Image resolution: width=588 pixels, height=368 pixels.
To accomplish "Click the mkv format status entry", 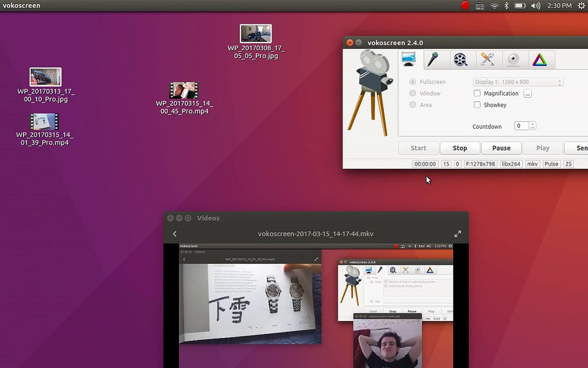I will point(532,164).
